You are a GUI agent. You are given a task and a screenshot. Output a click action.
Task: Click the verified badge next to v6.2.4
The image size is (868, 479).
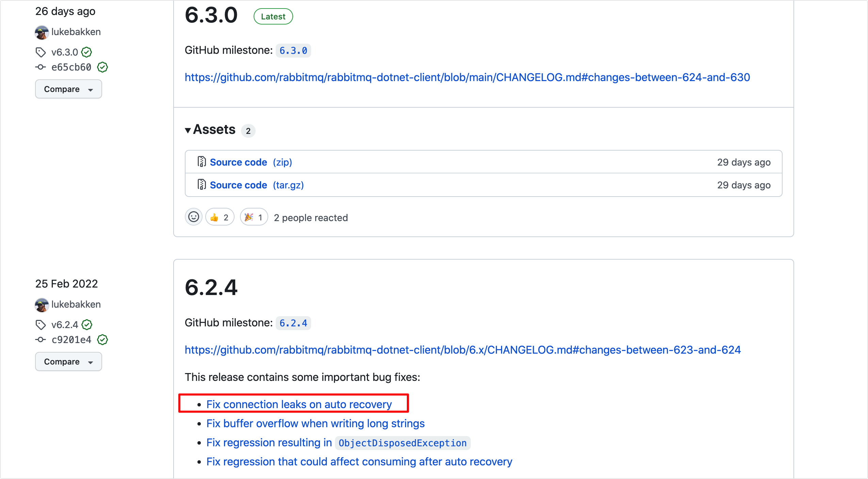pyautogui.click(x=87, y=325)
